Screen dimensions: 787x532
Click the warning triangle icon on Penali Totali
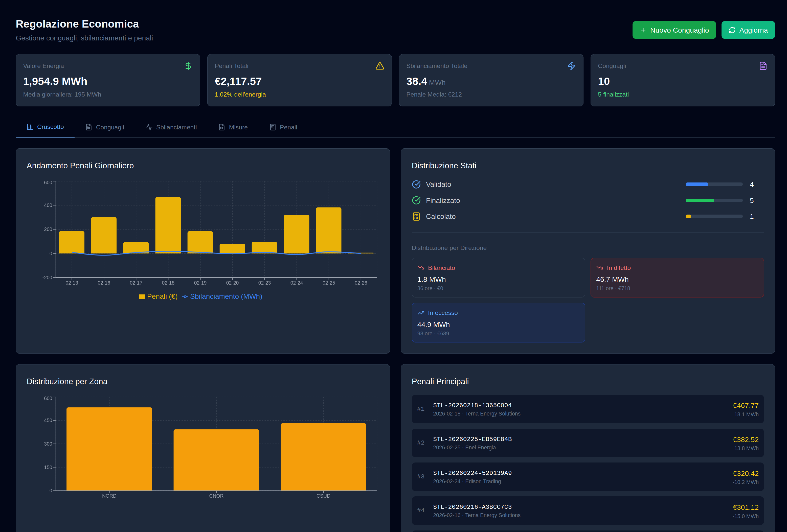(x=380, y=66)
